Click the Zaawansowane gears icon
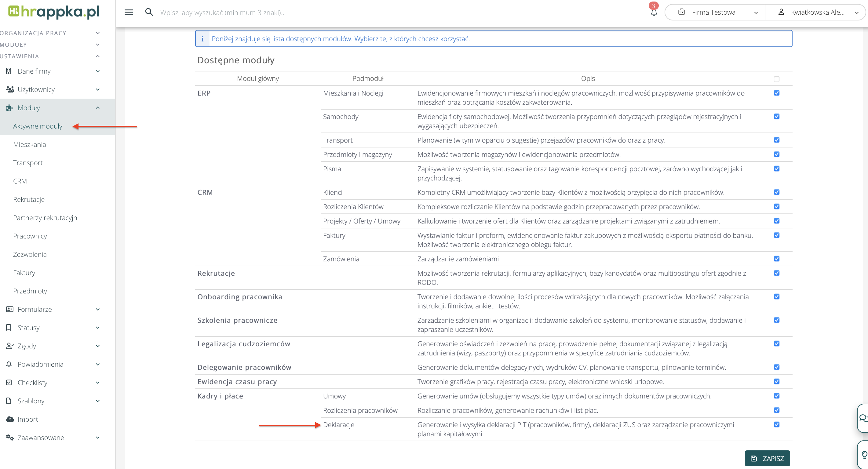The height and width of the screenshot is (469, 868). pyautogui.click(x=10, y=437)
